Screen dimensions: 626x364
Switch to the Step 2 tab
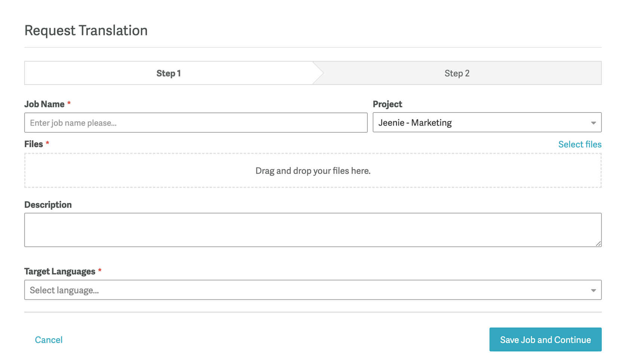[x=457, y=73]
